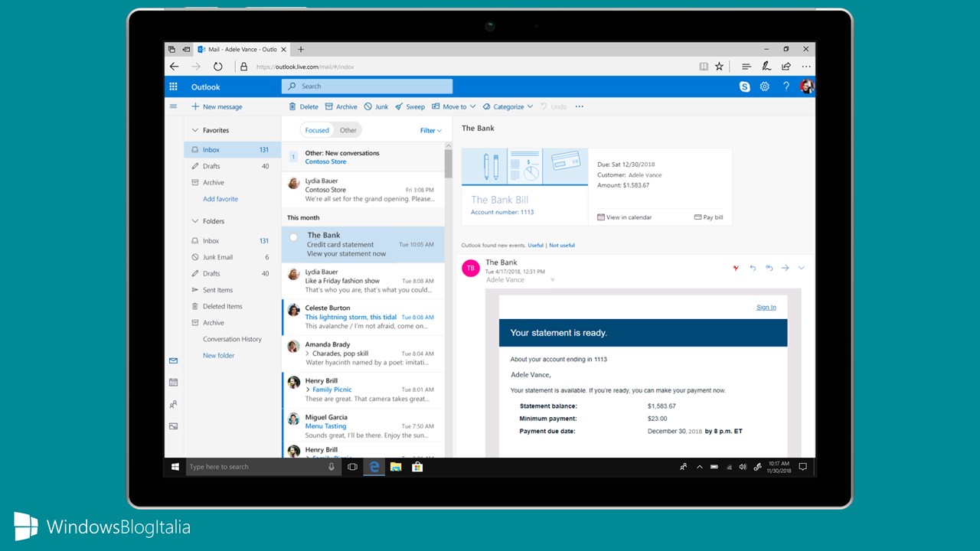The width and height of the screenshot is (980, 551).
Task: Add page to browser favorites star
Action: pos(719,67)
